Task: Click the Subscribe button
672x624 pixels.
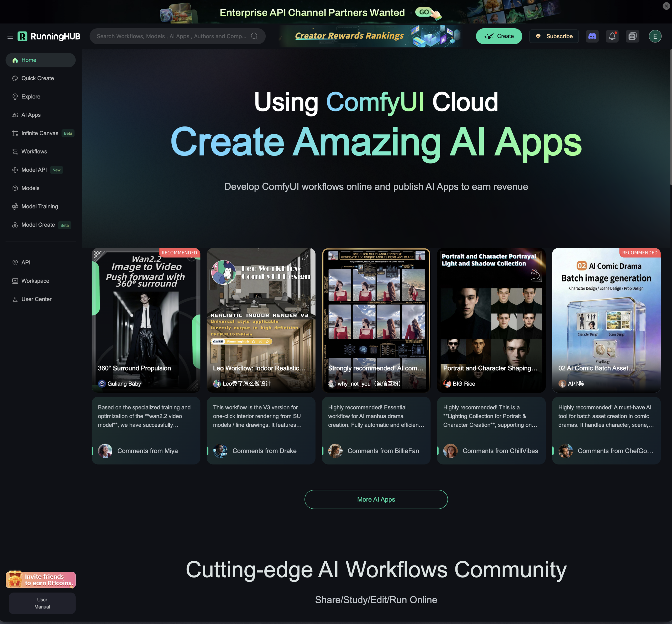Action: click(554, 36)
